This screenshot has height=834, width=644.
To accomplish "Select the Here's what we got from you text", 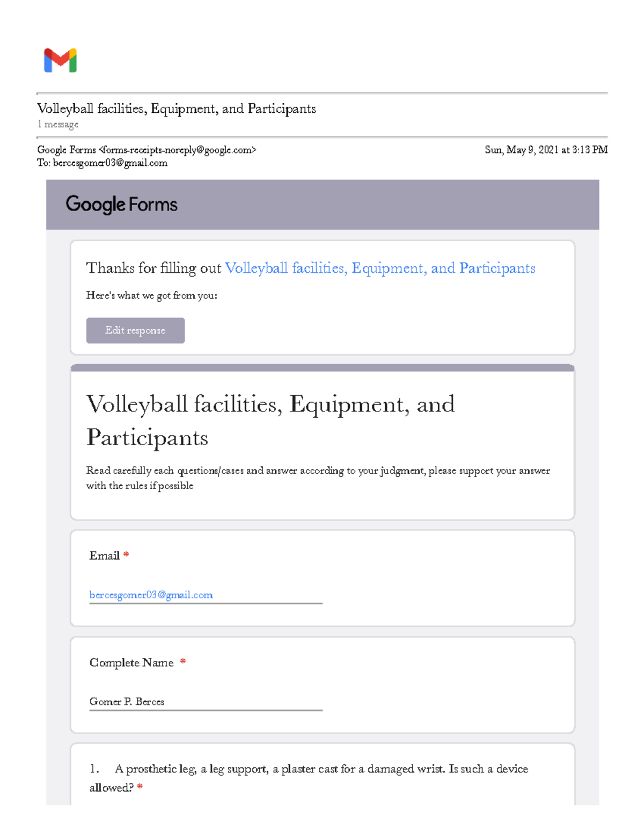I will pos(152,295).
